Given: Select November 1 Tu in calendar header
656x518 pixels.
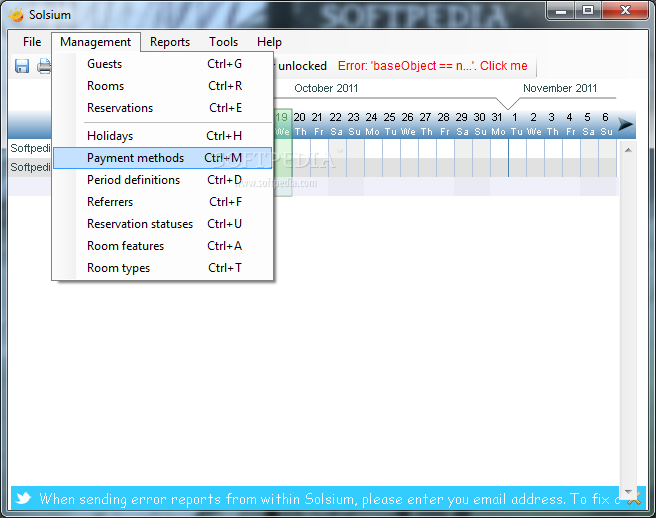Looking at the screenshot, I should (x=516, y=124).
